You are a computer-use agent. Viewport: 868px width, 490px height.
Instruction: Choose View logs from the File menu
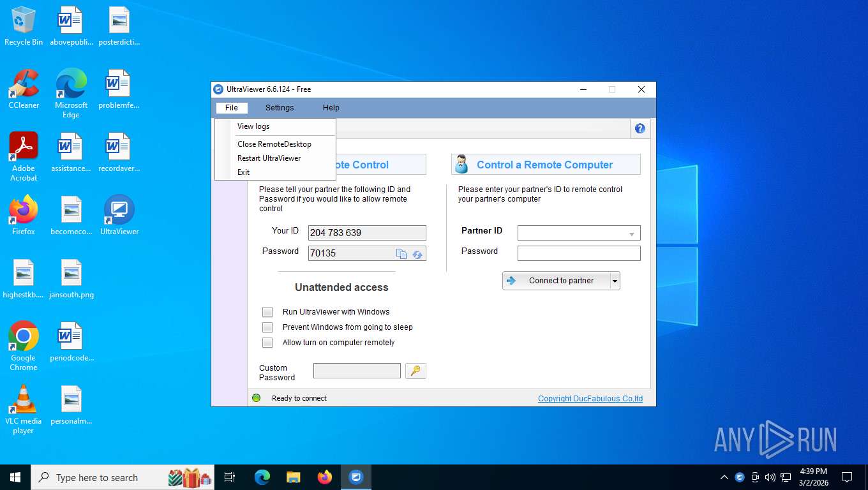click(276, 126)
